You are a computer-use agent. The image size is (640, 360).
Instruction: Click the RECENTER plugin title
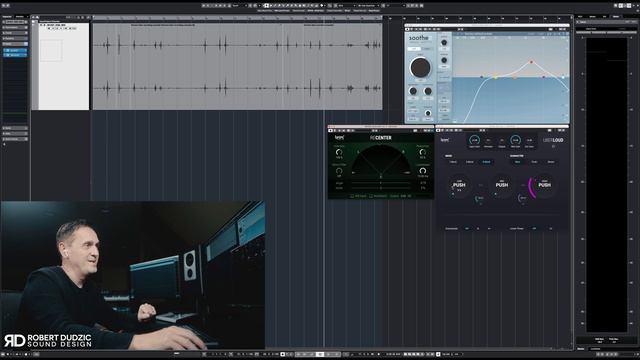(380, 138)
